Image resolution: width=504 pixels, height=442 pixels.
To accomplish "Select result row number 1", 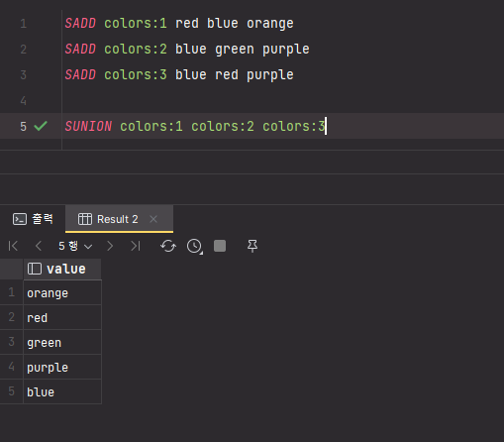I will click(12, 292).
